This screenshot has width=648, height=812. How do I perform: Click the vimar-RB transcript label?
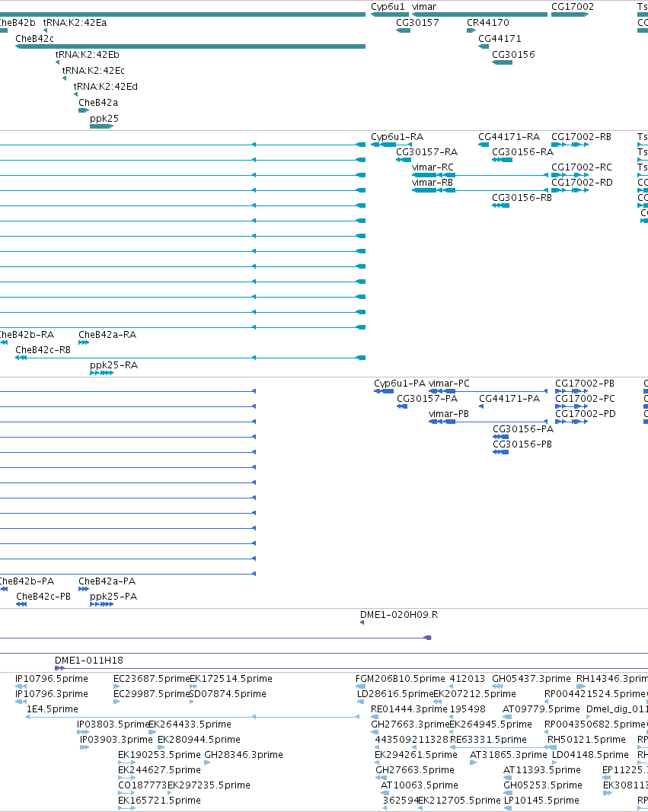(x=433, y=183)
